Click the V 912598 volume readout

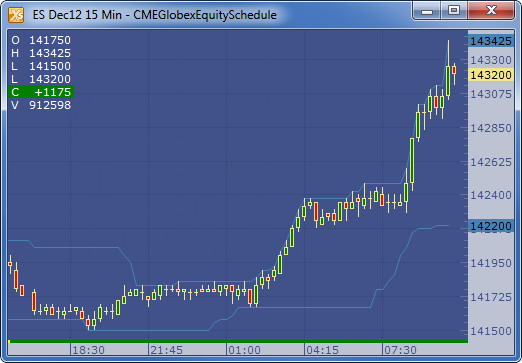41,105
